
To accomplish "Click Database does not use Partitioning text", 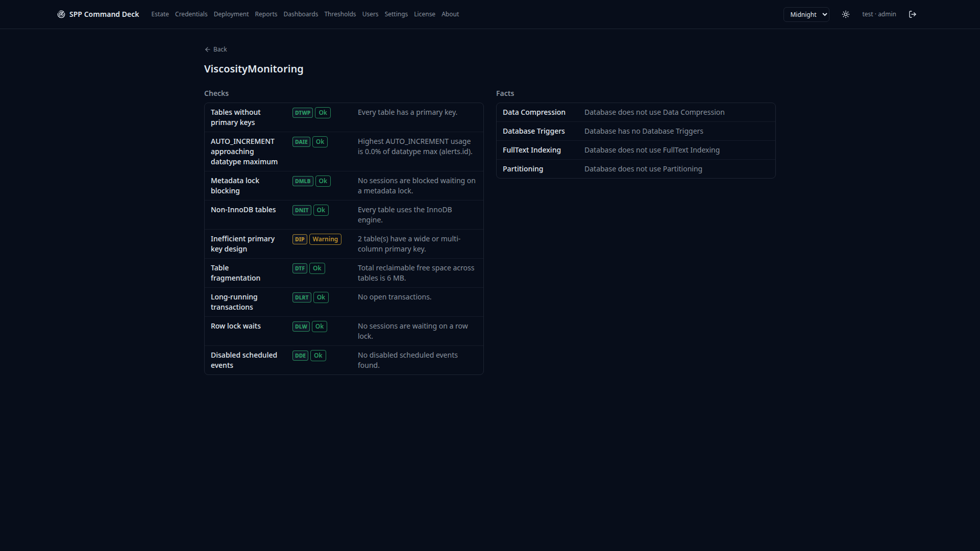I will click(643, 169).
